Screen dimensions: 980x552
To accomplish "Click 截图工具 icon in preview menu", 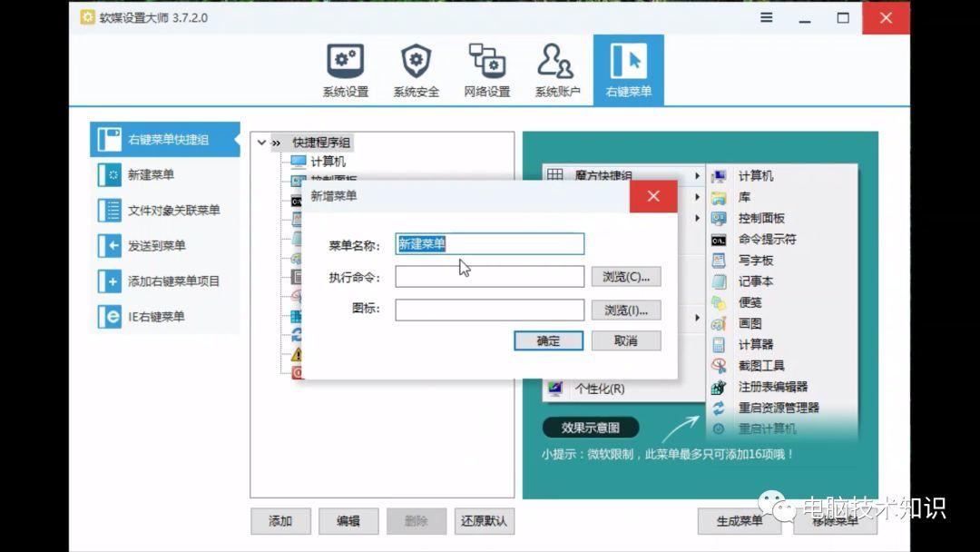I will 719,366.
